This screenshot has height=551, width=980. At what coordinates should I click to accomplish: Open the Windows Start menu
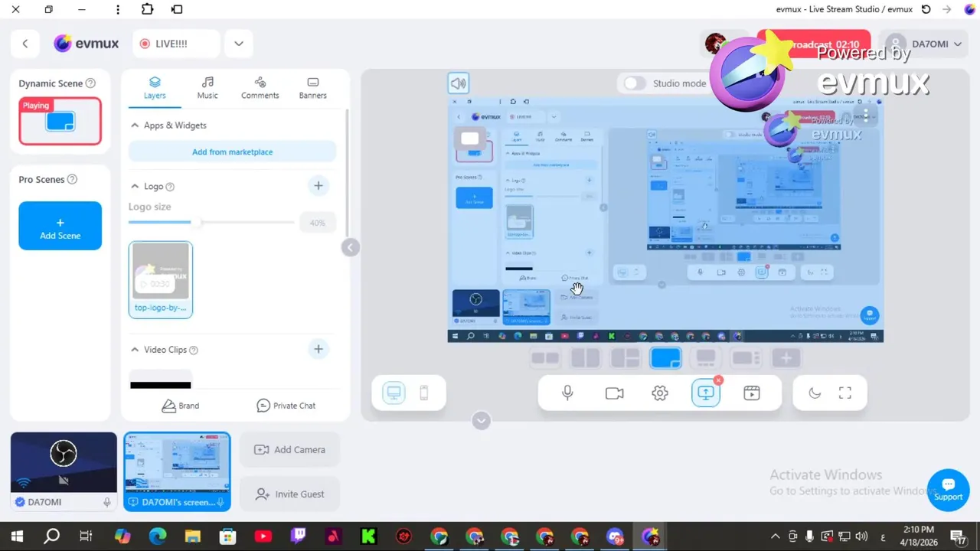[17, 536]
